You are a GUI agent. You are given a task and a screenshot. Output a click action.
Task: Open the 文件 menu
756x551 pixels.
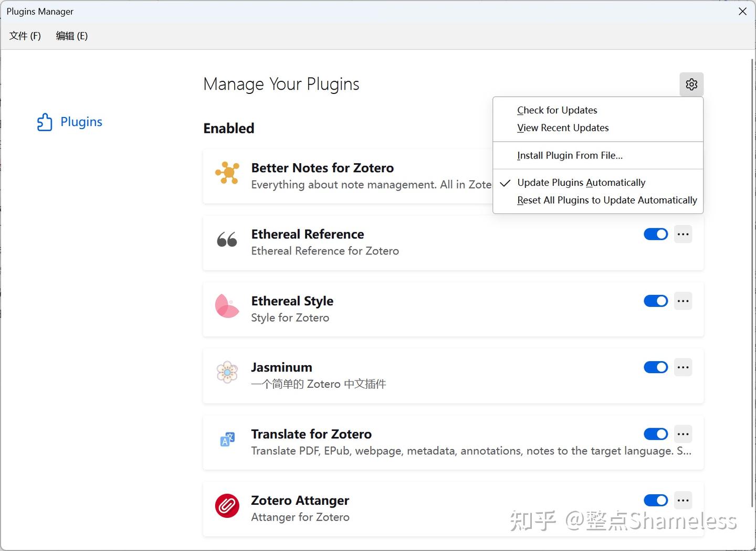tap(24, 36)
